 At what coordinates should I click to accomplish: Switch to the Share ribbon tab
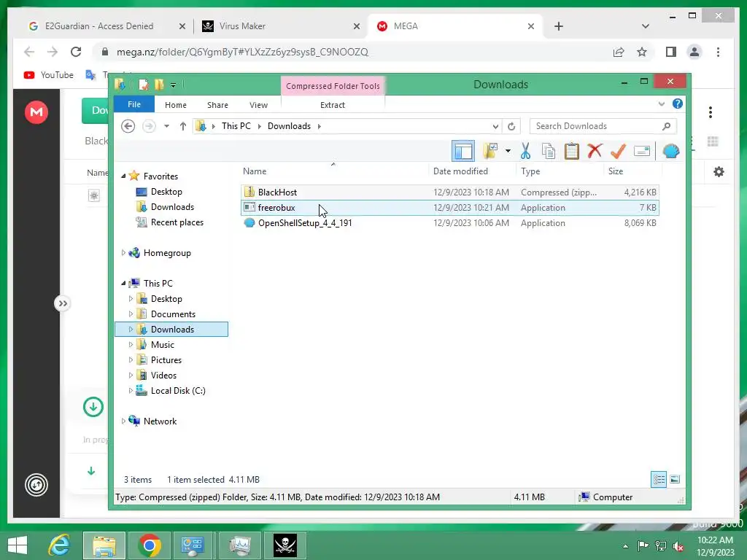217,105
